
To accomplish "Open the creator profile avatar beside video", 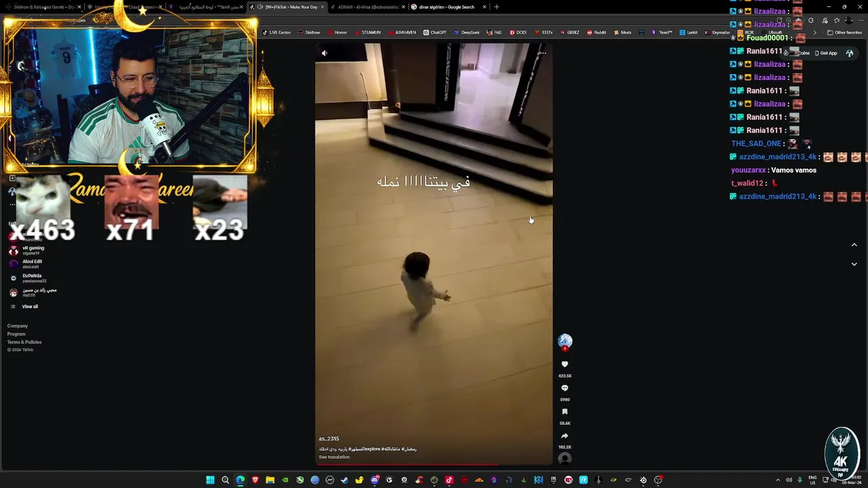I will click(x=565, y=341).
